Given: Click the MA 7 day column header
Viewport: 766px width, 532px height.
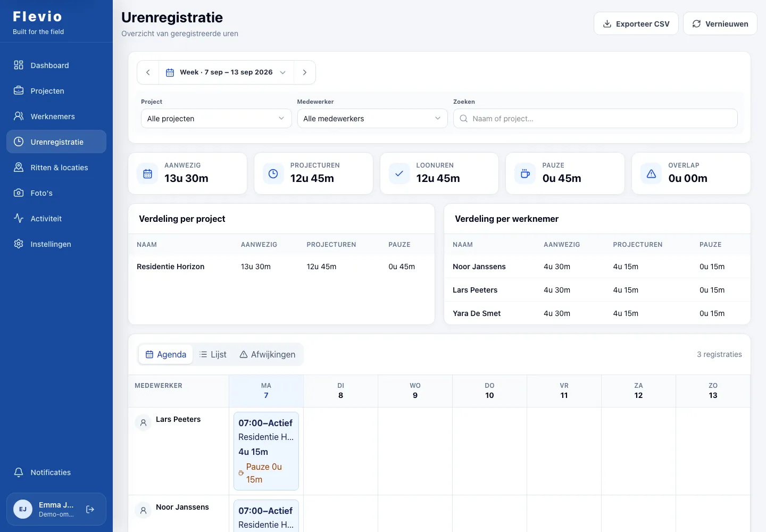Looking at the screenshot, I should [x=266, y=390].
